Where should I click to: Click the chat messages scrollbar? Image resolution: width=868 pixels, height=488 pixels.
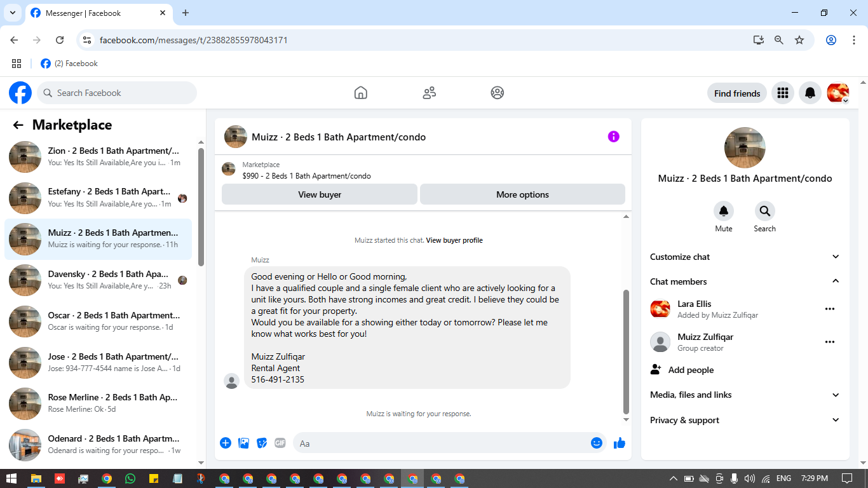click(626, 351)
